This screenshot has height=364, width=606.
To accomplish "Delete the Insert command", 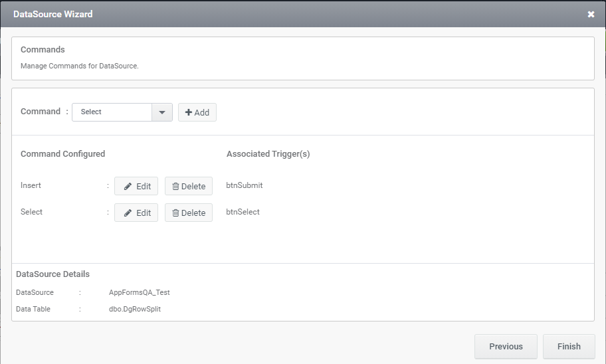I will point(189,186).
